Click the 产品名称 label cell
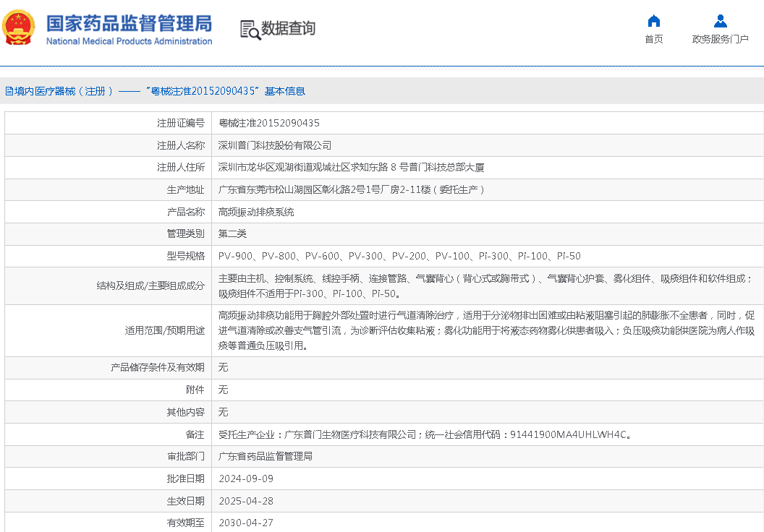 click(109, 212)
